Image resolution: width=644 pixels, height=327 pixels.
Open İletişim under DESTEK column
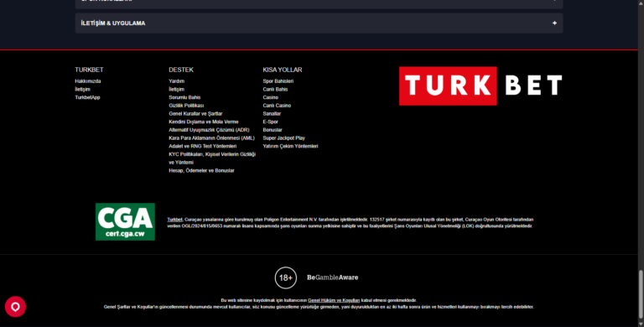coord(177,89)
